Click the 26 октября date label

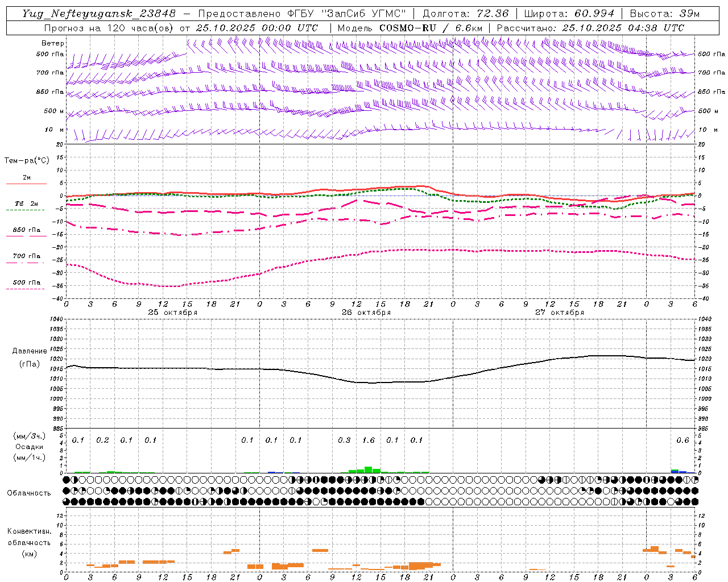366,313
